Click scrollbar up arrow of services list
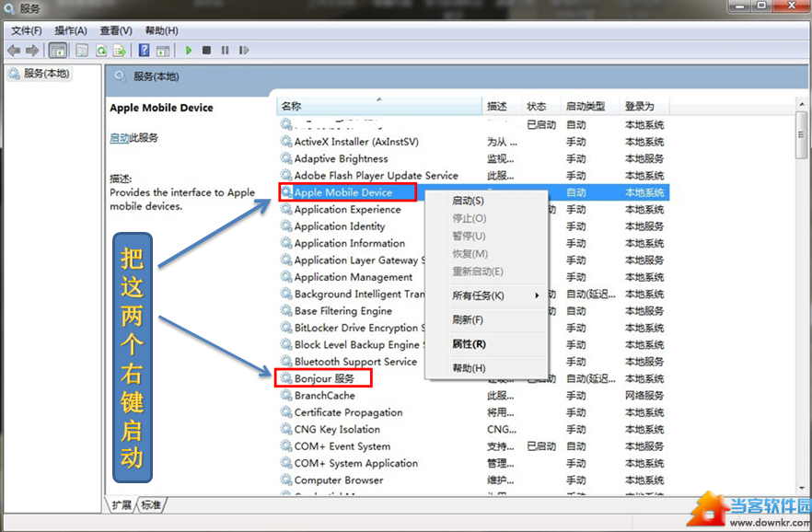 [x=802, y=105]
